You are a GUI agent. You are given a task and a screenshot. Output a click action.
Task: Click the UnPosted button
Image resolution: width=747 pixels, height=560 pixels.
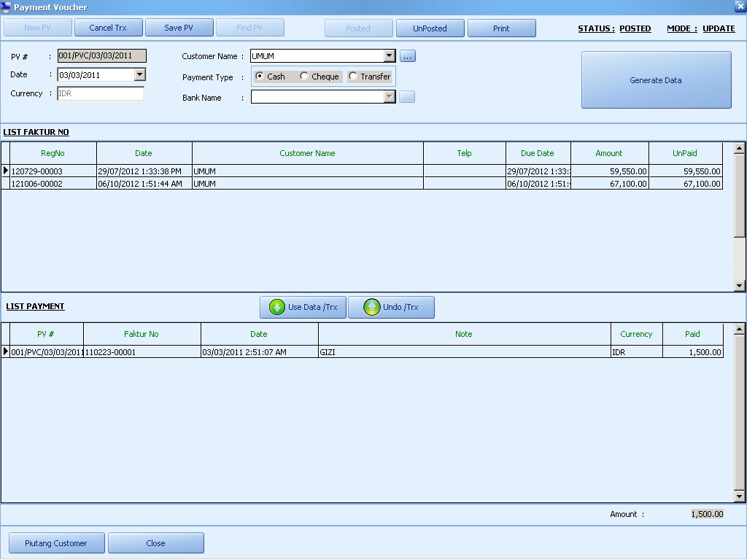click(430, 28)
